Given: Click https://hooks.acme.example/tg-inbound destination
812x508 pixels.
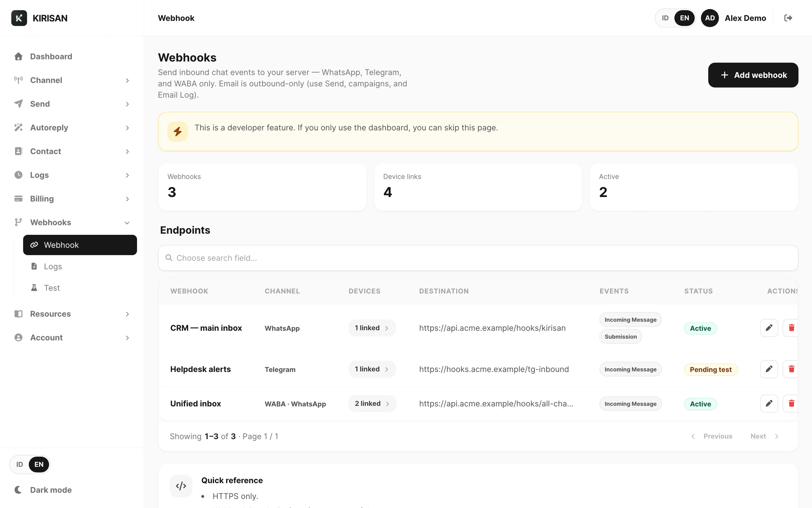Looking at the screenshot, I should [494, 369].
